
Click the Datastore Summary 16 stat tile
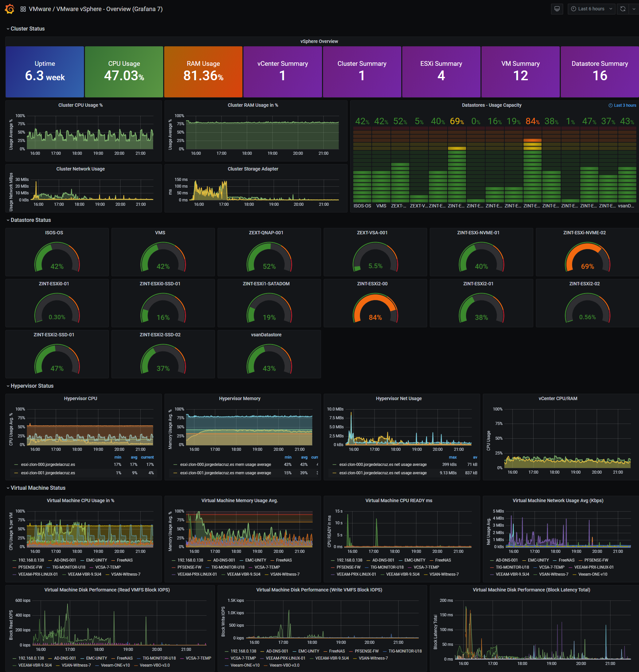tap(599, 72)
